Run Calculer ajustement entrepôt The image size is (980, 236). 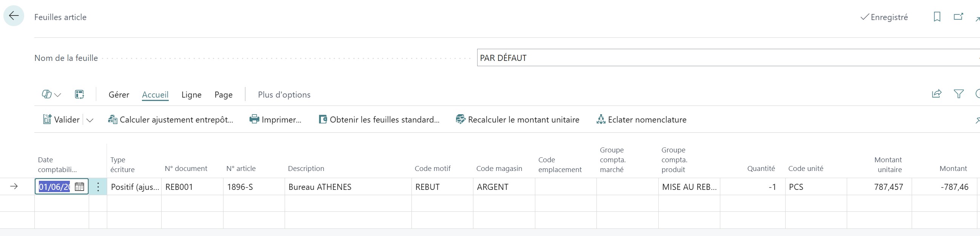[x=170, y=120]
